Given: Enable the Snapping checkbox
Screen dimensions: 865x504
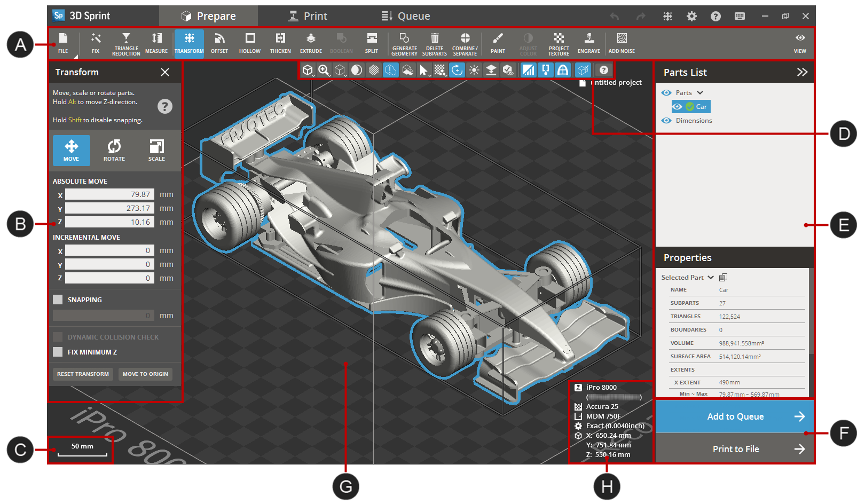Looking at the screenshot, I should point(58,300).
